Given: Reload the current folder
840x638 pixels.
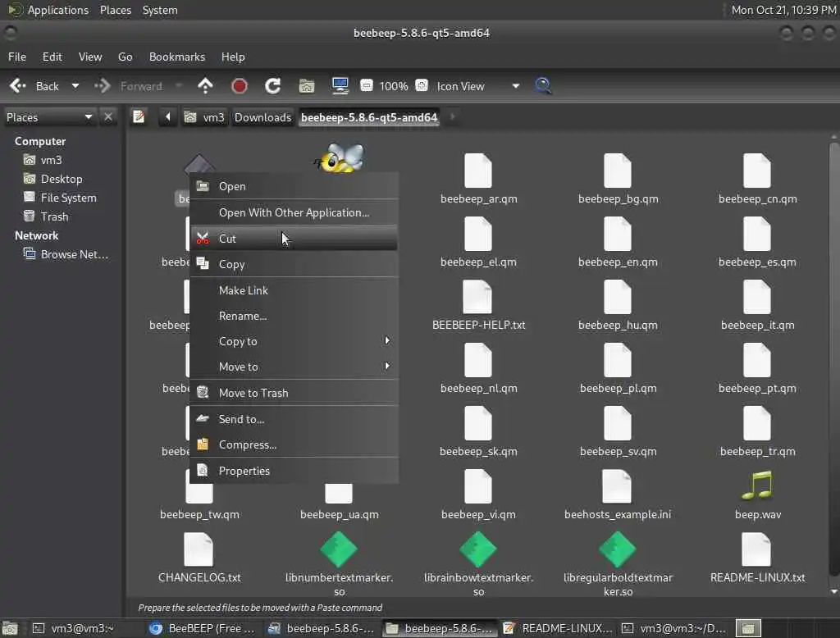Looking at the screenshot, I should click(272, 86).
